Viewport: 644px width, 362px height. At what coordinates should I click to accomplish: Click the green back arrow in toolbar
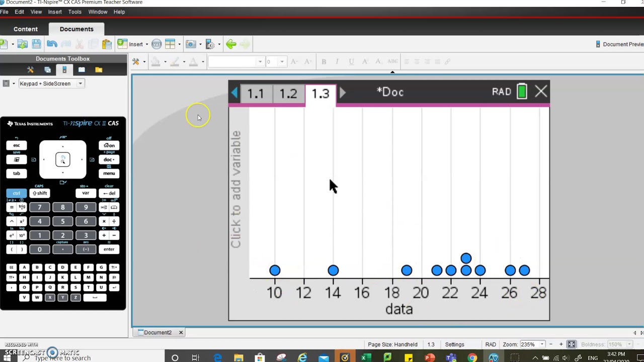coord(231,44)
